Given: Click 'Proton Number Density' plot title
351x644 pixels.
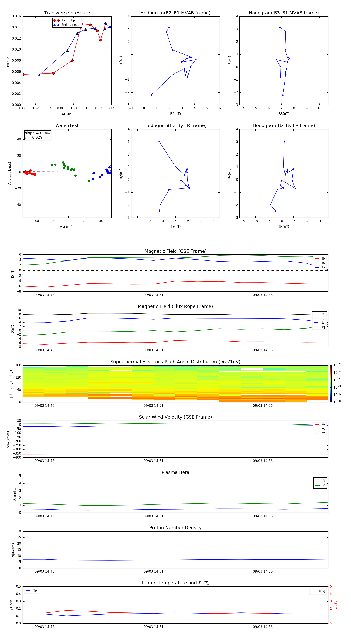Looking at the screenshot, I should tap(175, 528).
